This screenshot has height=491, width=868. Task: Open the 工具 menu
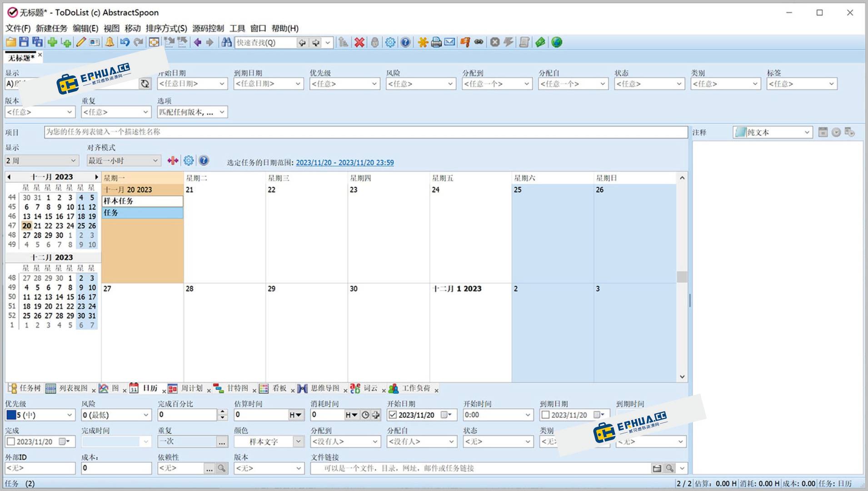[x=238, y=28]
